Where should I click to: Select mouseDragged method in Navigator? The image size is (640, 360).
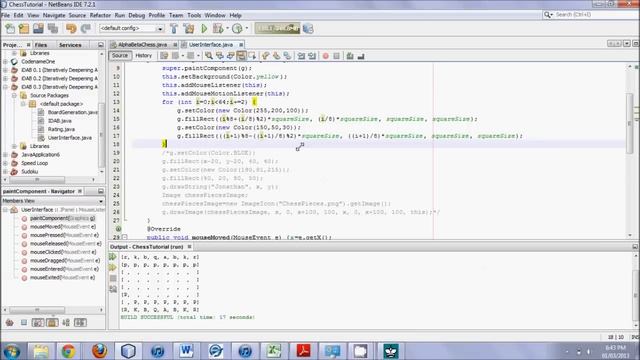tap(64, 260)
